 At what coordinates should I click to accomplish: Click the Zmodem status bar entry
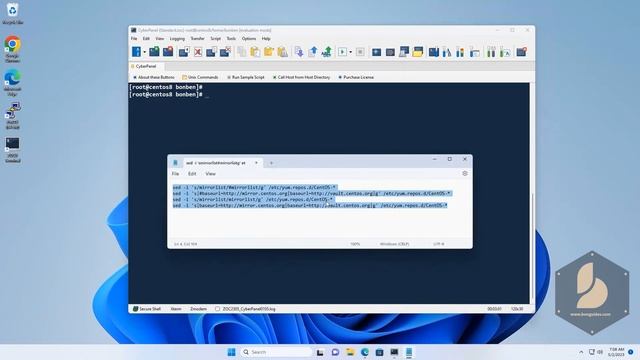[198, 309]
